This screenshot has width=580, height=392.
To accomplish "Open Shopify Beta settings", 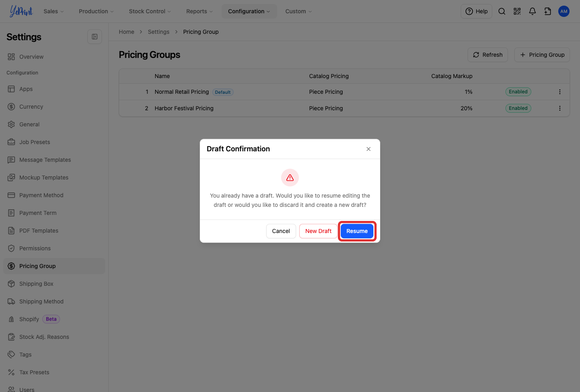I will (x=54, y=319).
